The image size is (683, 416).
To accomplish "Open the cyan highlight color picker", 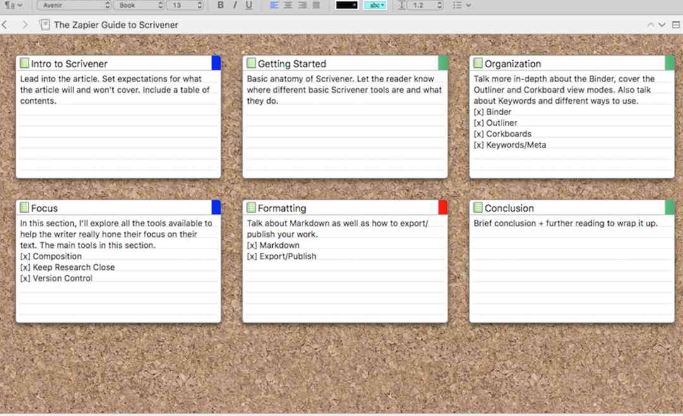I will tap(375, 5).
